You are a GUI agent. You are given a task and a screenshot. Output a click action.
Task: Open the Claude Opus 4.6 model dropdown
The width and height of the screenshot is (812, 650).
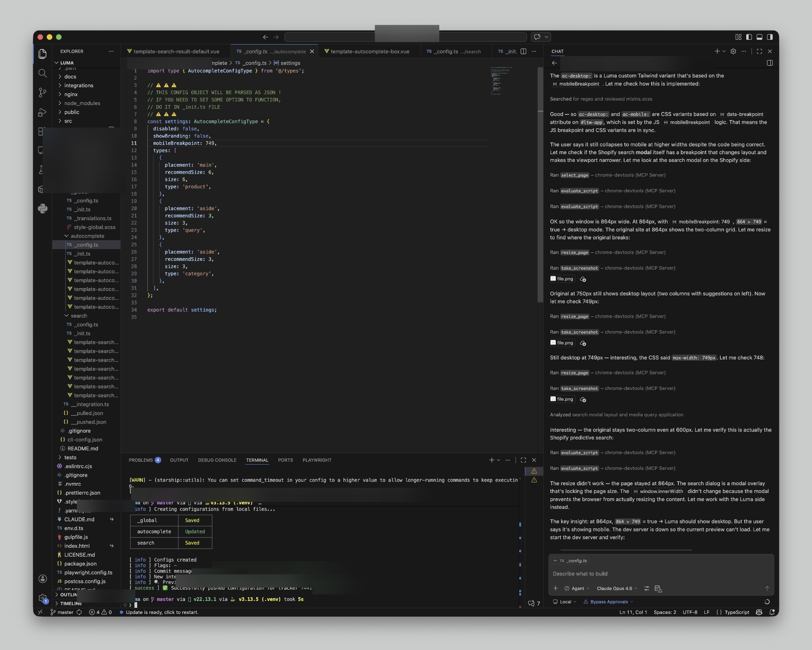(616, 588)
